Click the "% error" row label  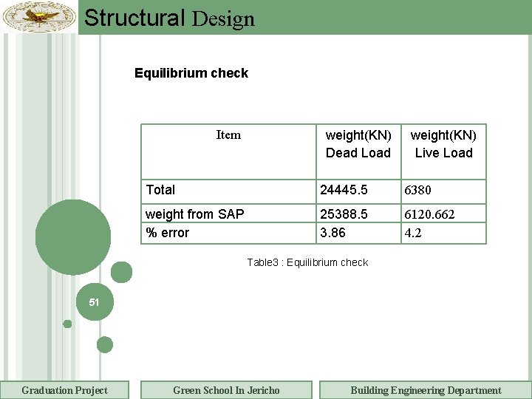(167, 233)
